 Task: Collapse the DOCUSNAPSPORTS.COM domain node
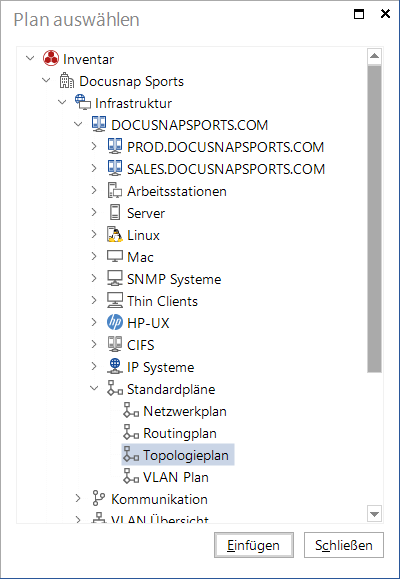(x=78, y=124)
